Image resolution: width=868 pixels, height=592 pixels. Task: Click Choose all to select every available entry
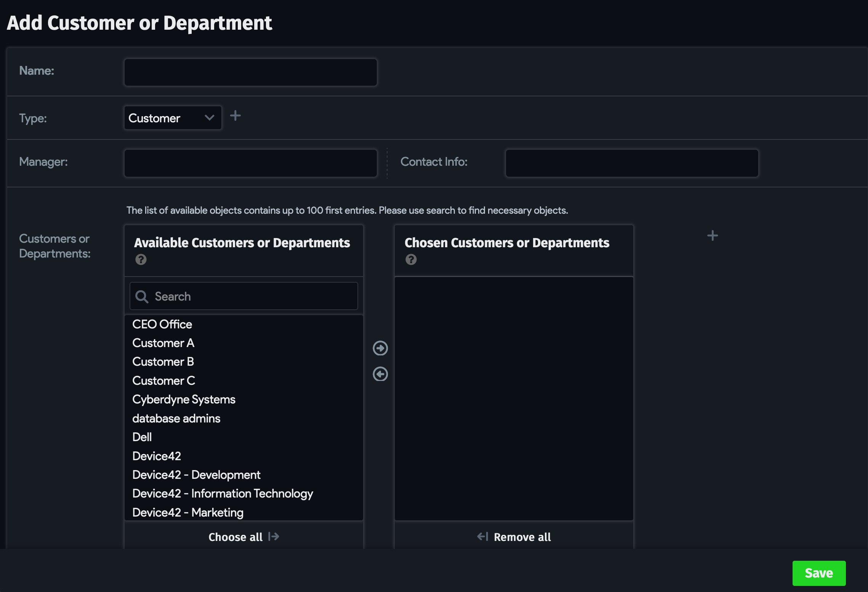pos(235,537)
